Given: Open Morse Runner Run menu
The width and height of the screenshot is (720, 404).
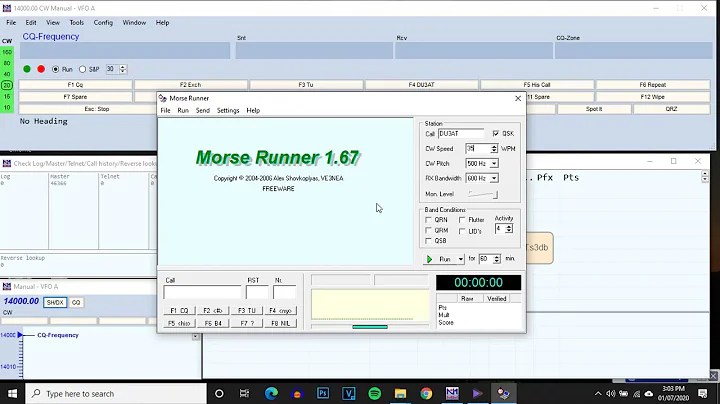Looking at the screenshot, I should tap(183, 111).
